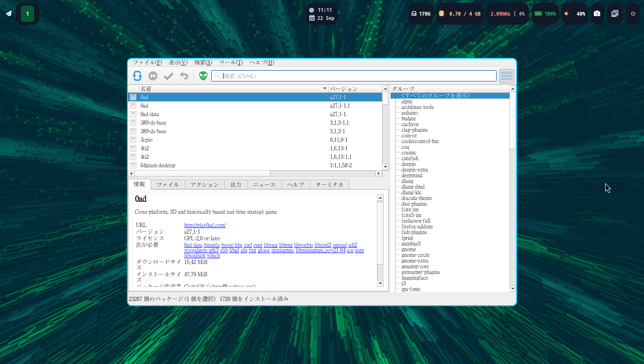Click the undo/cancel arrow toolbar icon
Image resolution: width=644 pixels, height=364 pixels.
(x=184, y=76)
